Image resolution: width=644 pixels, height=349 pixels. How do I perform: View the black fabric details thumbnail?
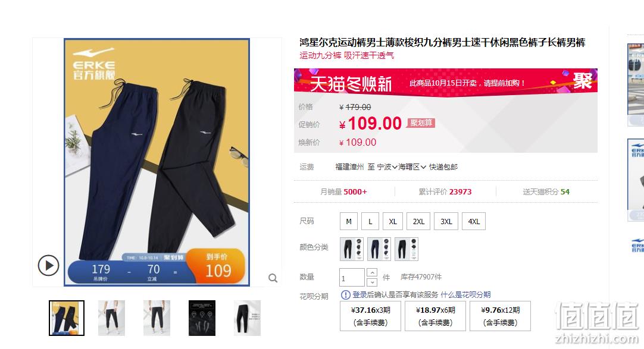[x=202, y=318]
